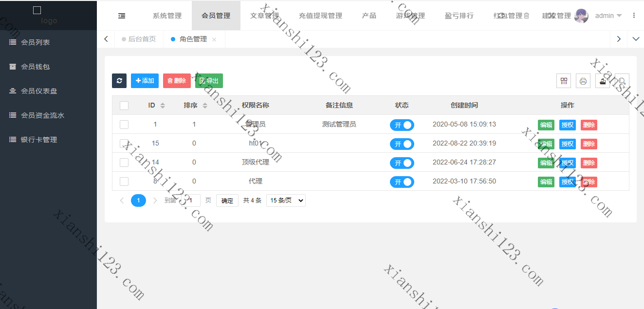
Task: Click 删除 for the 顶级代理 row
Action: [589, 163]
